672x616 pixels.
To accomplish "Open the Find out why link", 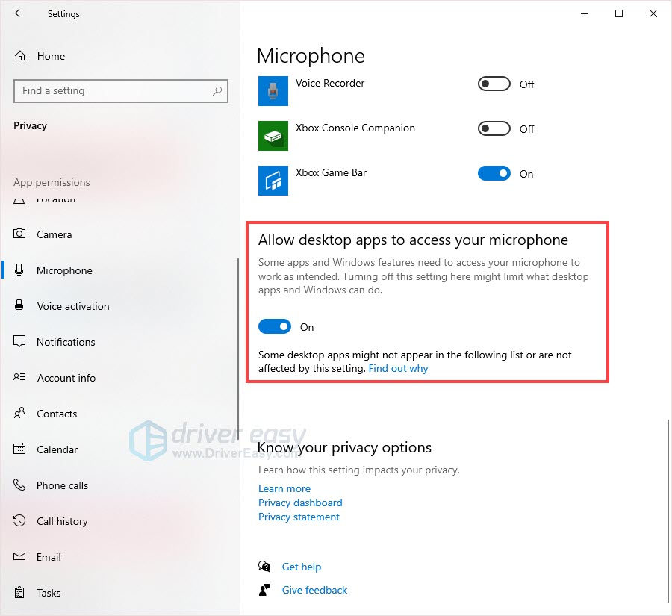I will 398,369.
